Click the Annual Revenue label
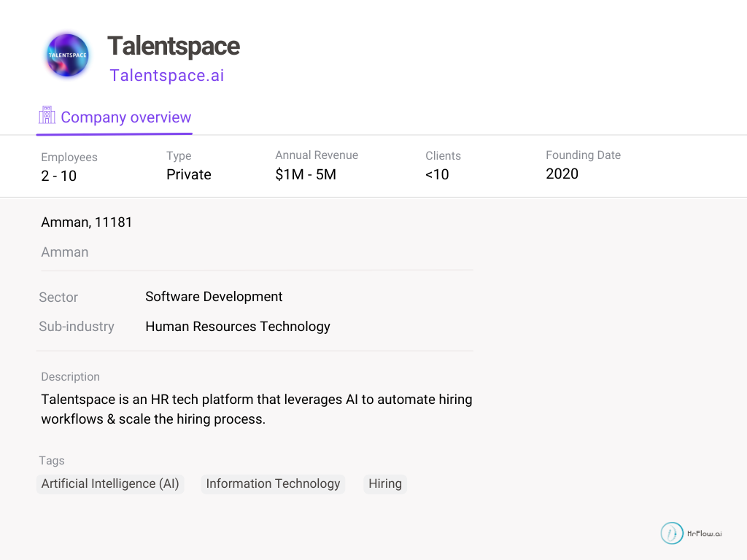Image resolution: width=747 pixels, height=560 pixels. point(317,155)
